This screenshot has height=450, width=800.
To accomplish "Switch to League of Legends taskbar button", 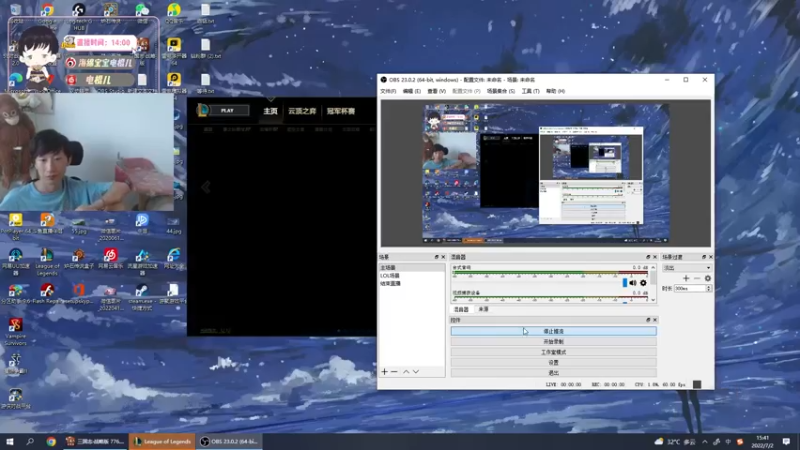I will pyautogui.click(x=162, y=441).
